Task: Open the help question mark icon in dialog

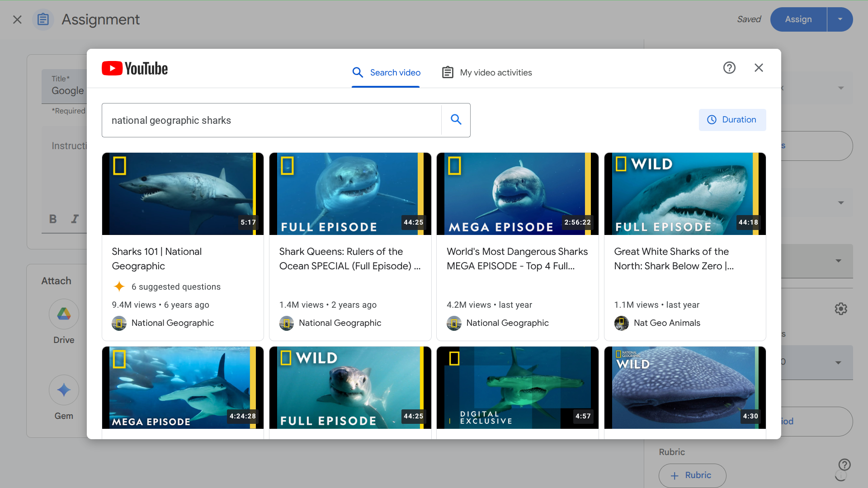Action: pyautogui.click(x=729, y=68)
